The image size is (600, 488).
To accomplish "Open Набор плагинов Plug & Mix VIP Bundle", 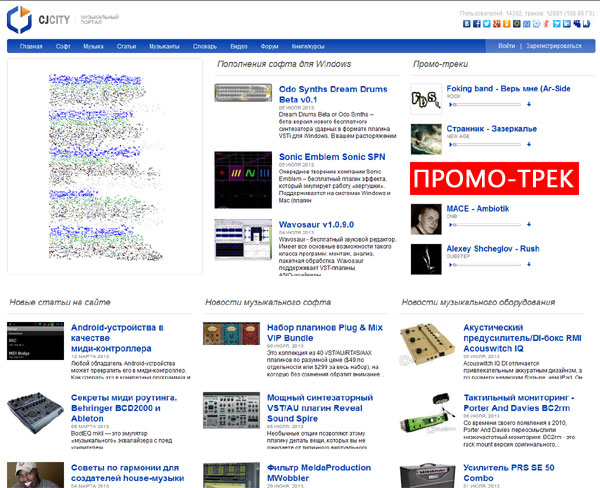I will click(x=325, y=333).
